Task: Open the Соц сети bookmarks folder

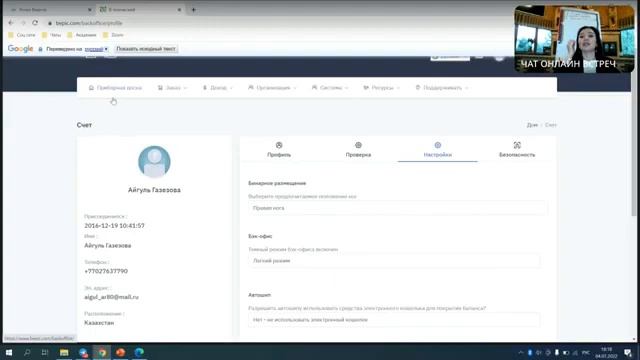Action: [22, 35]
